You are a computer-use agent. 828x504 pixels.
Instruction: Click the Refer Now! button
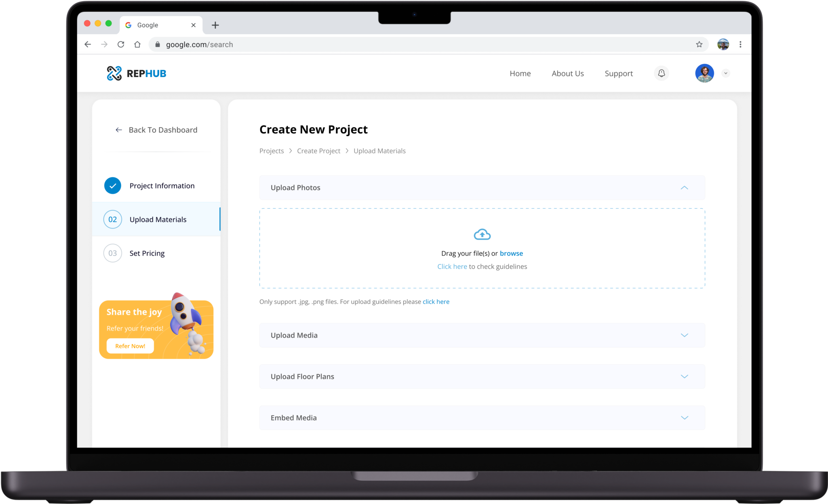pos(130,346)
